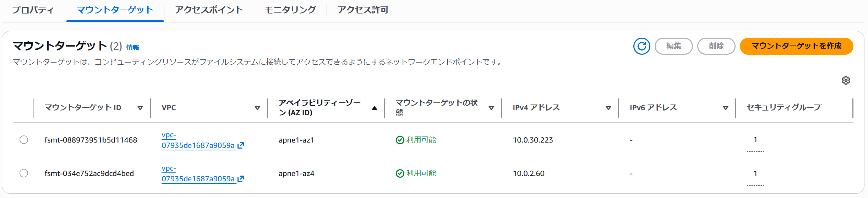Click the 利用可能 status icon in second row

tap(400, 173)
